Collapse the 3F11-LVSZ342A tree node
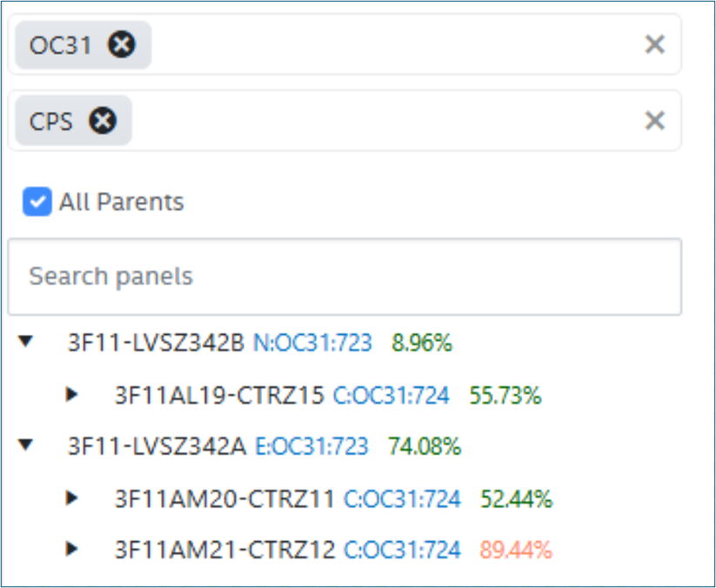The height and width of the screenshot is (588, 716). [26, 445]
